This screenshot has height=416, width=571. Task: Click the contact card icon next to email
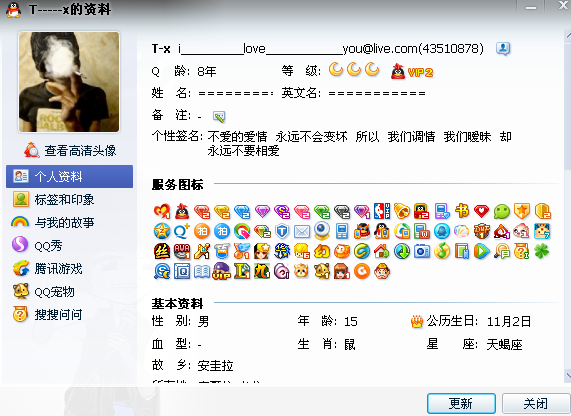coord(503,48)
